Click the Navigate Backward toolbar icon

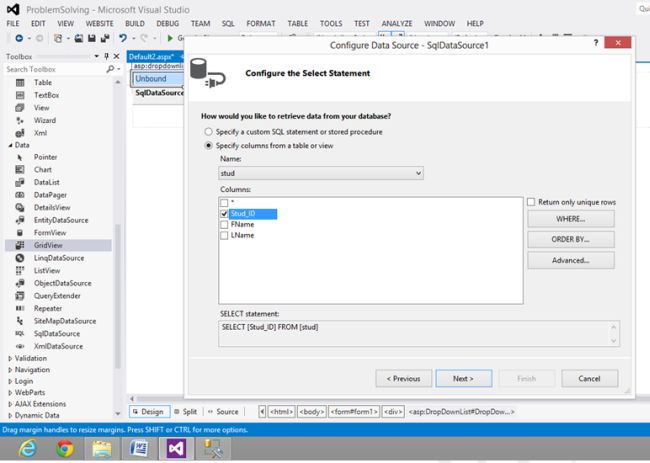pos(19,38)
